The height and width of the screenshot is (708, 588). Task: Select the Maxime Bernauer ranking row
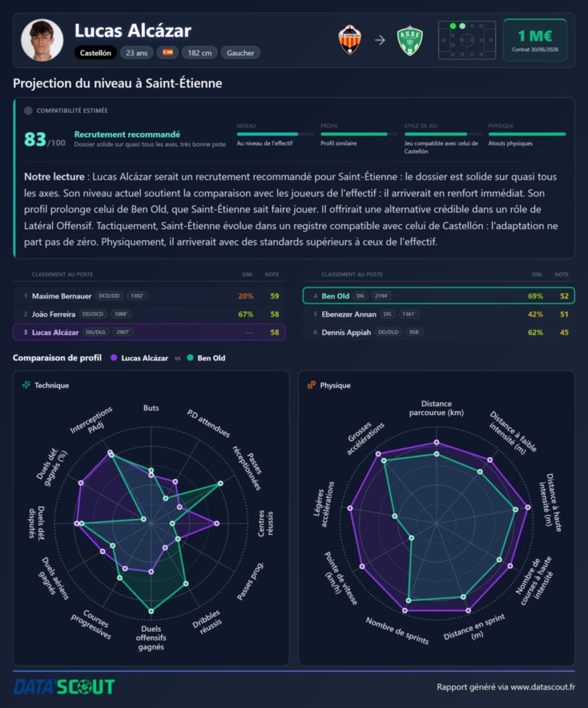[149, 296]
